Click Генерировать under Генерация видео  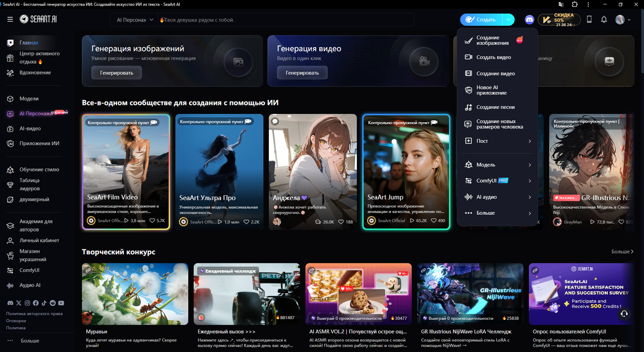302,73
